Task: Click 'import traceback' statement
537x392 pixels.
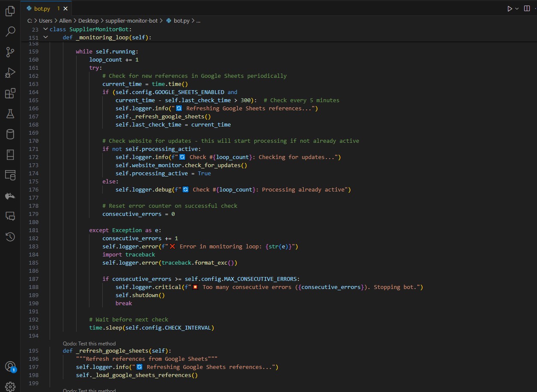Action: tap(129, 254)
